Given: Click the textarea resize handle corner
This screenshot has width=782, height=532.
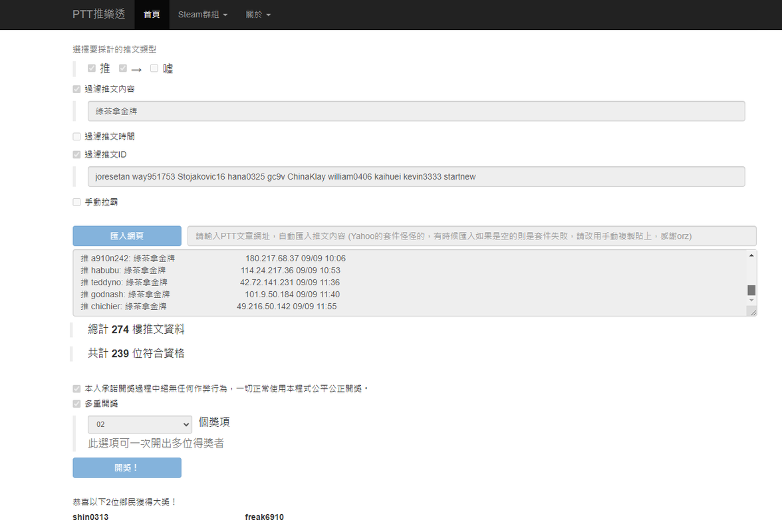Looking at the screenshot, I should click(753, 312).
